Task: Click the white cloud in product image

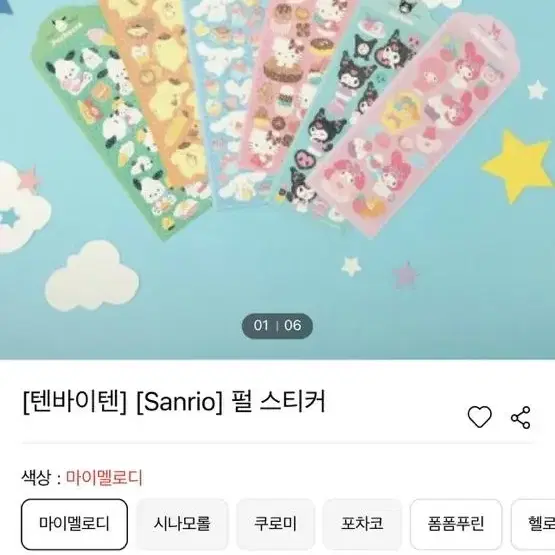Action: [x=92, y=276]
